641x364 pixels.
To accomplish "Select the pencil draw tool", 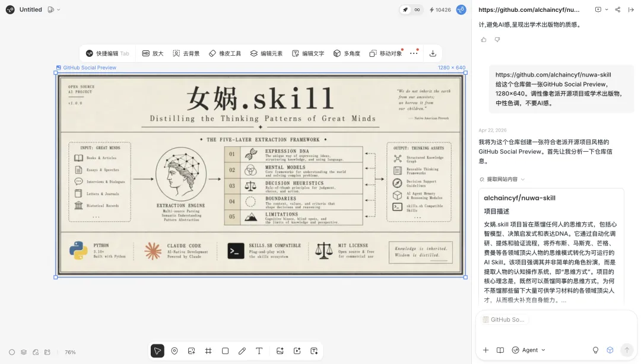I will 242,351.
